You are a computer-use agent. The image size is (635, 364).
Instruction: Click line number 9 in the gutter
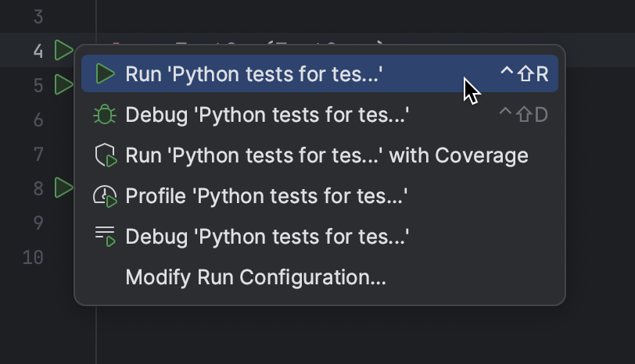(x=38, y=223)
